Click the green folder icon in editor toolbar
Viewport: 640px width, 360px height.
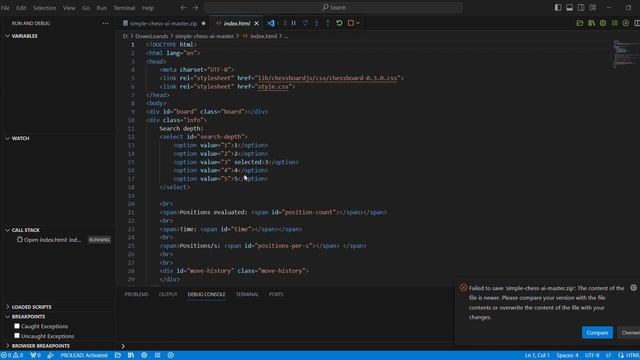pyautogui.click(x=580, y=23)
